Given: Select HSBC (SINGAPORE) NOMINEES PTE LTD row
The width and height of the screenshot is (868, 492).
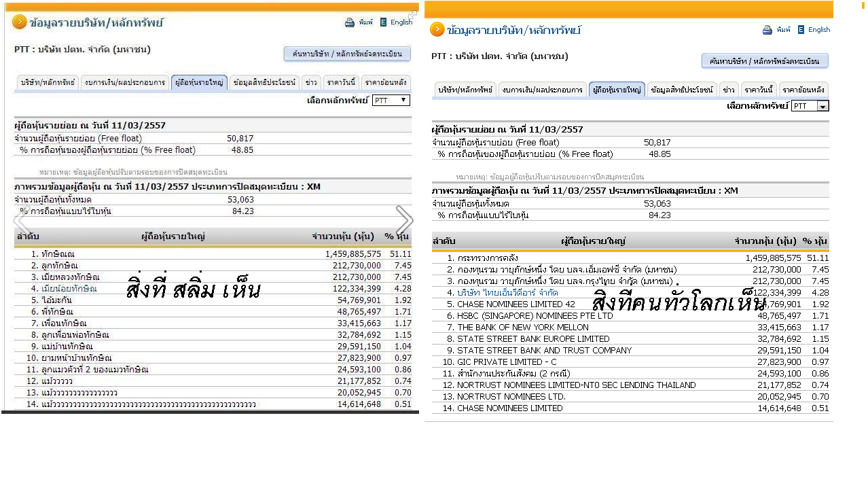Looking at the screenshot, I should [630, 315].
